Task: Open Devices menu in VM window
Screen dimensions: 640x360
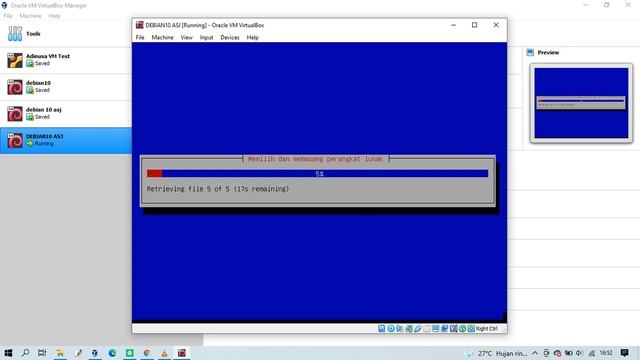Action: pyautogui.click(x=230, y=37)
